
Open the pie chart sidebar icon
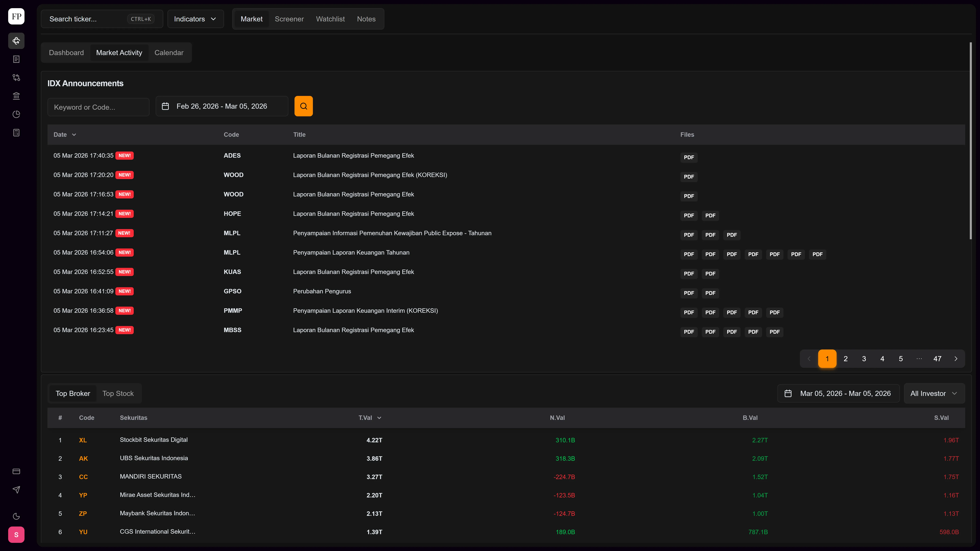16,114
